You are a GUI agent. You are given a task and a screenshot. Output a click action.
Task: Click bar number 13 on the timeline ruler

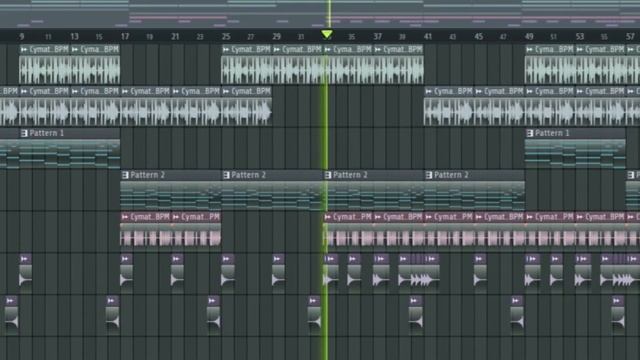(x=74, y=37)
